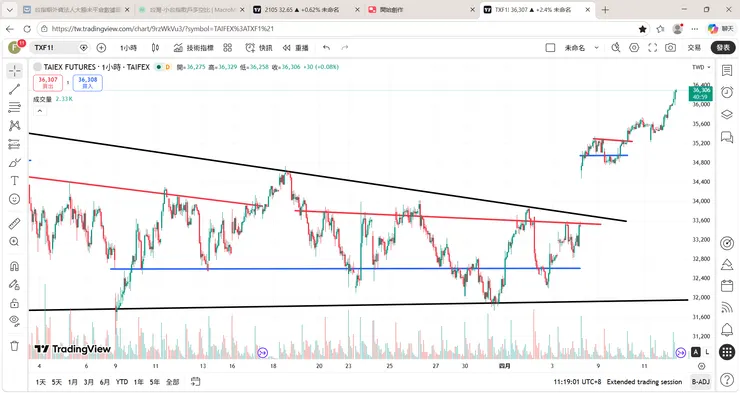The height and width of the screenshot is (393, 740).
Task: Open the alerts clock panel
Action: (x=727, y=92)
